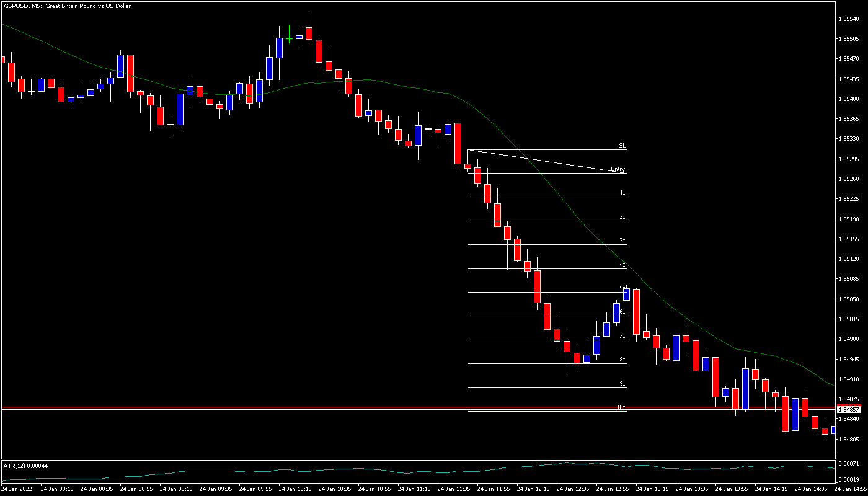868x496 pixels.
Task: Click price axis value 1.35505
Action: click(849, 39)
